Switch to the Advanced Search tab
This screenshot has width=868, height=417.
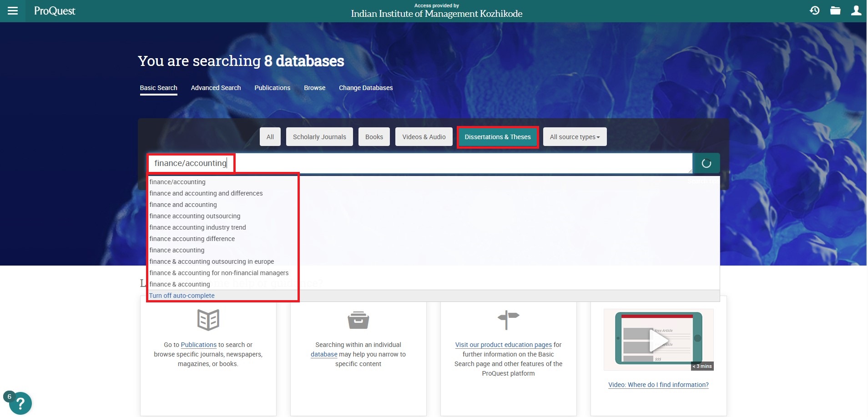[x=216, y=88]
